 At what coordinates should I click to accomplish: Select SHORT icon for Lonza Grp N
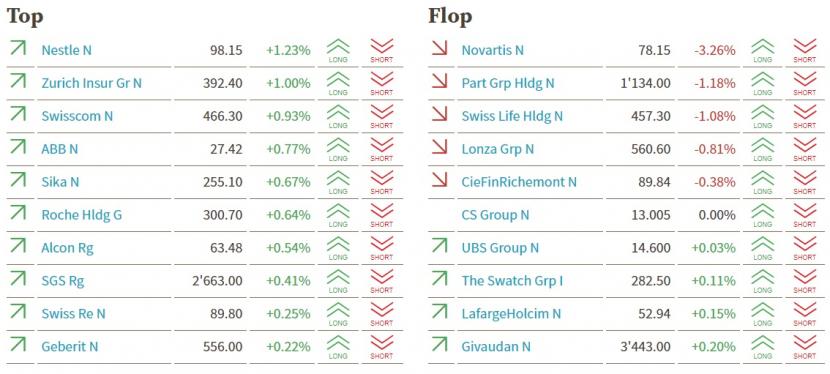coord(805,149)
